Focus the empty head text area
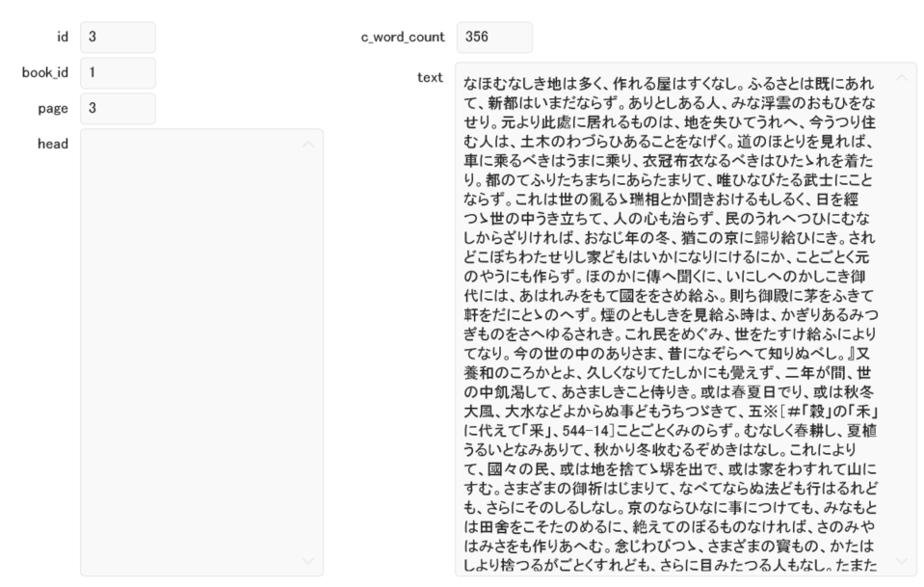The width and height of the screenshot is (924, 587). point(201,353)
